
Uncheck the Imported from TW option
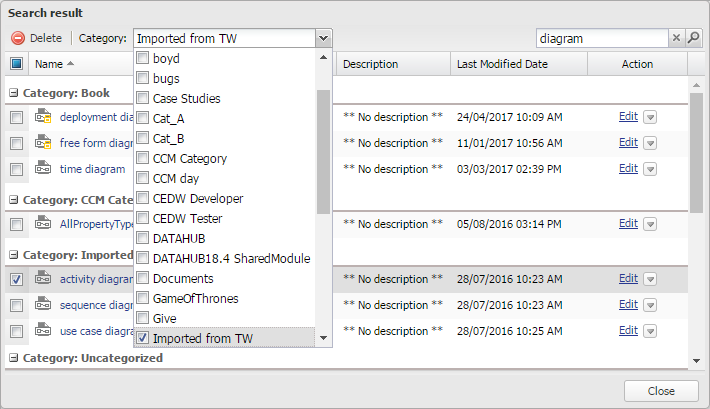pos(142,339)
